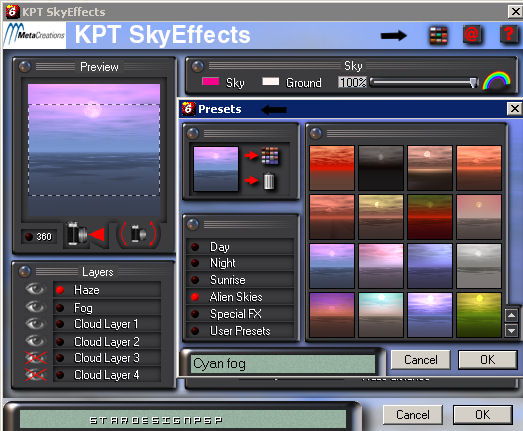Choose the Day preset category
Screen dimensions: 523x431
click(x=240, y=247)
